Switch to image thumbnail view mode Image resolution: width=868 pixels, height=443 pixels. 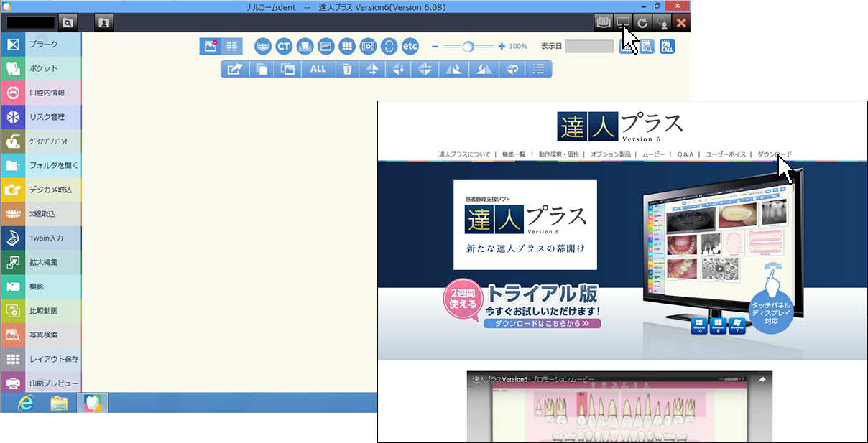coord(211,46)
